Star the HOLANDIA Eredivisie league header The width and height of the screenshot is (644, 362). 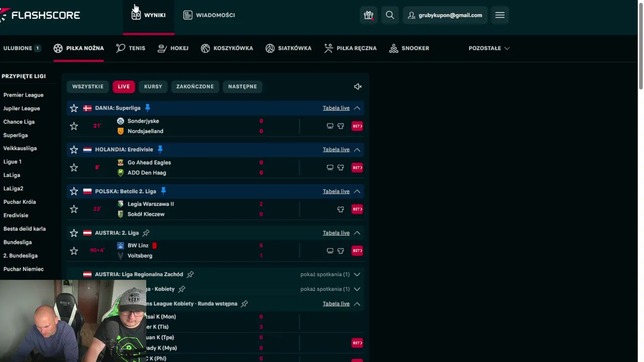pyautogui.click(x=74, y=149)
